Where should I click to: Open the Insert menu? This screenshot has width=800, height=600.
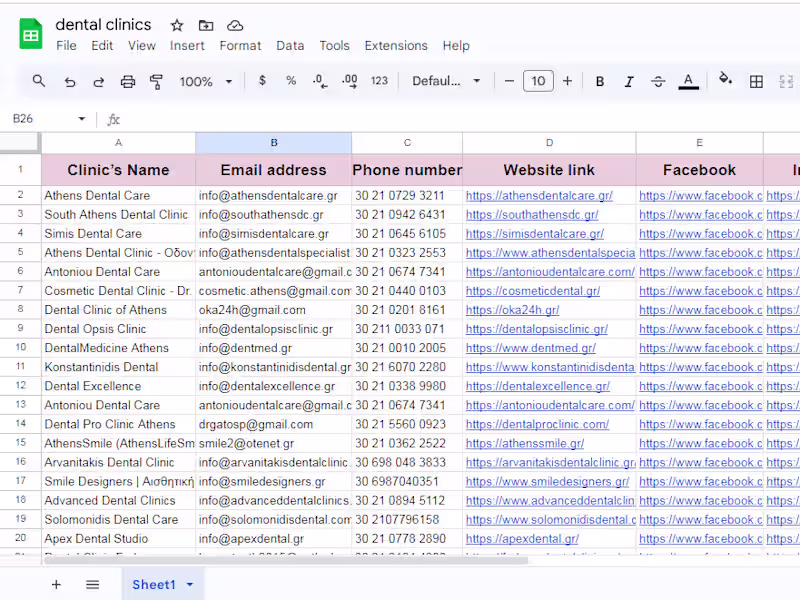coord(187,45)
